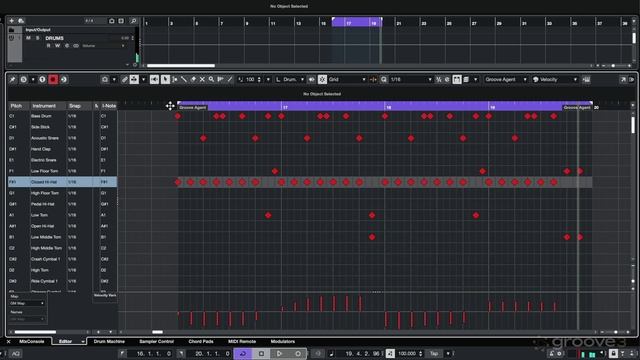The height and width of the screenshot is (360, 640).
Task: Open the Grid snap type dropdown
Action: [x=347, y=80]
